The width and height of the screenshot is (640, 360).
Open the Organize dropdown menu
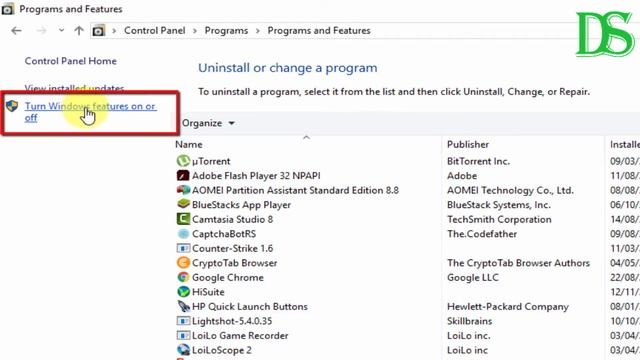[208, 123]
